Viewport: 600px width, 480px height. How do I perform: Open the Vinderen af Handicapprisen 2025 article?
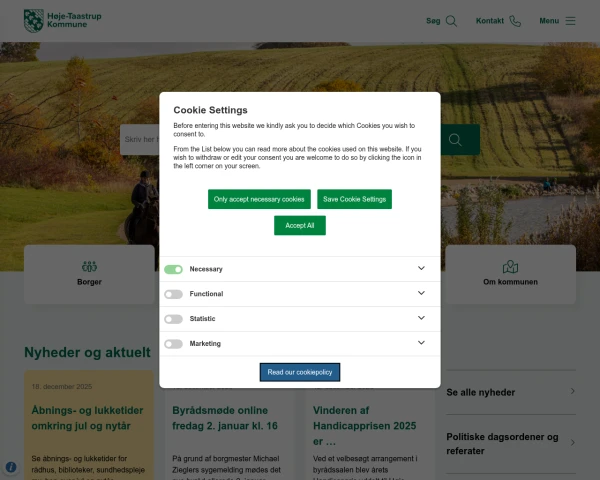364,426
